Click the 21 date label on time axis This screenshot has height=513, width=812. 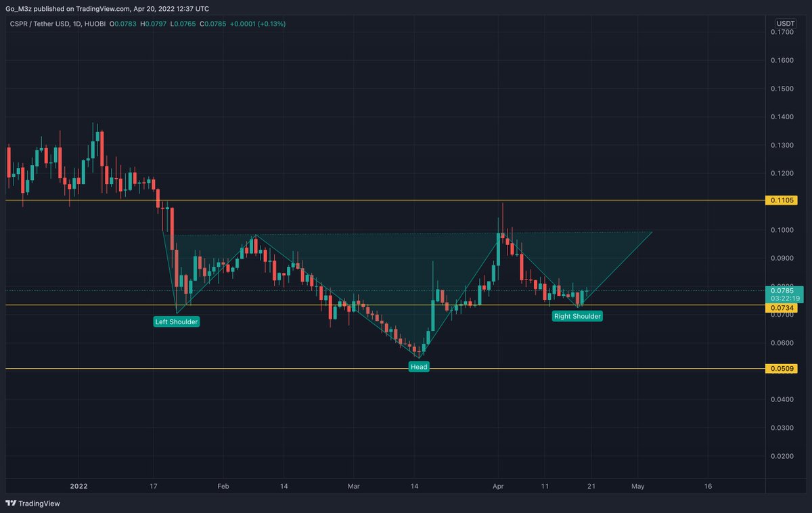[591, 486]
